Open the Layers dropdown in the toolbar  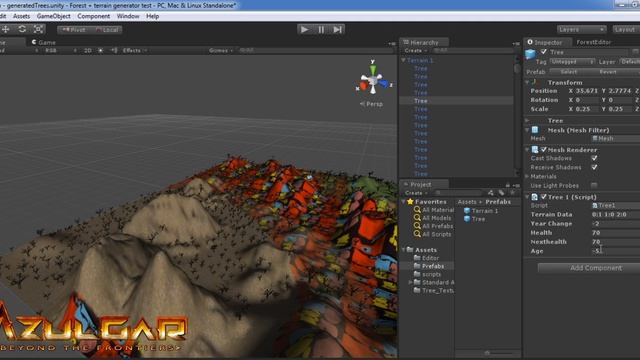(581, 29)
